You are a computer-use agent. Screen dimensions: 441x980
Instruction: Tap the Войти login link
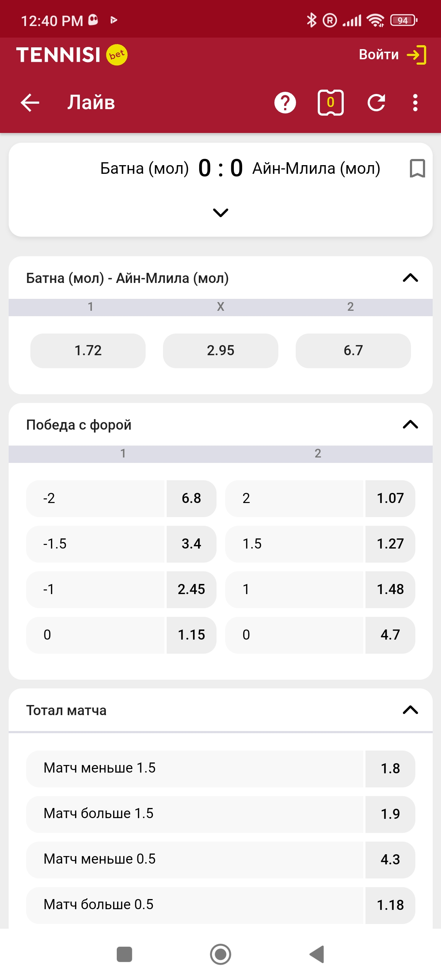pos(378,55)
